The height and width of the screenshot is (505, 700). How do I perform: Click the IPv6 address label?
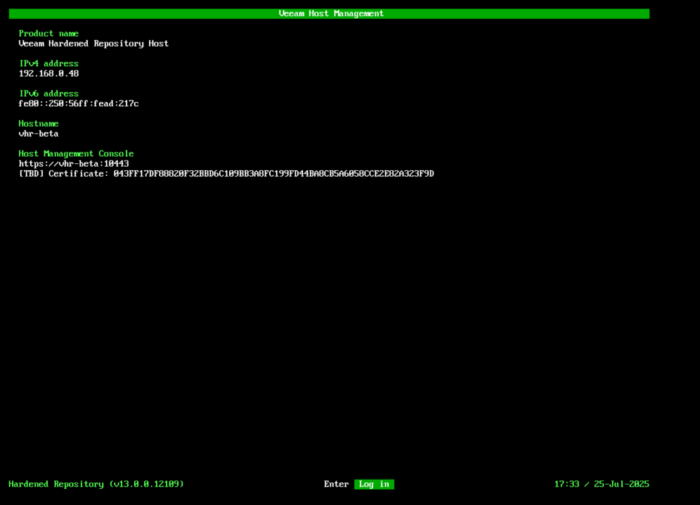tap(49, 93)
